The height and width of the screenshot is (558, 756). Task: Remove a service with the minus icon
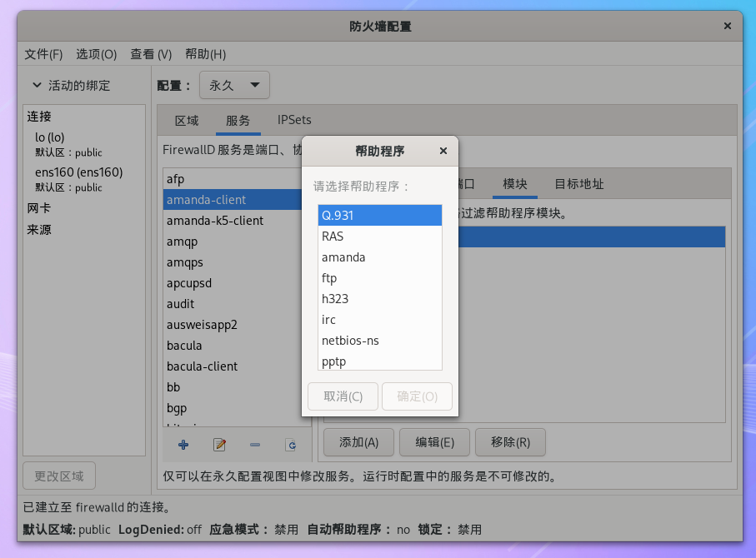(x=254, y=446)
